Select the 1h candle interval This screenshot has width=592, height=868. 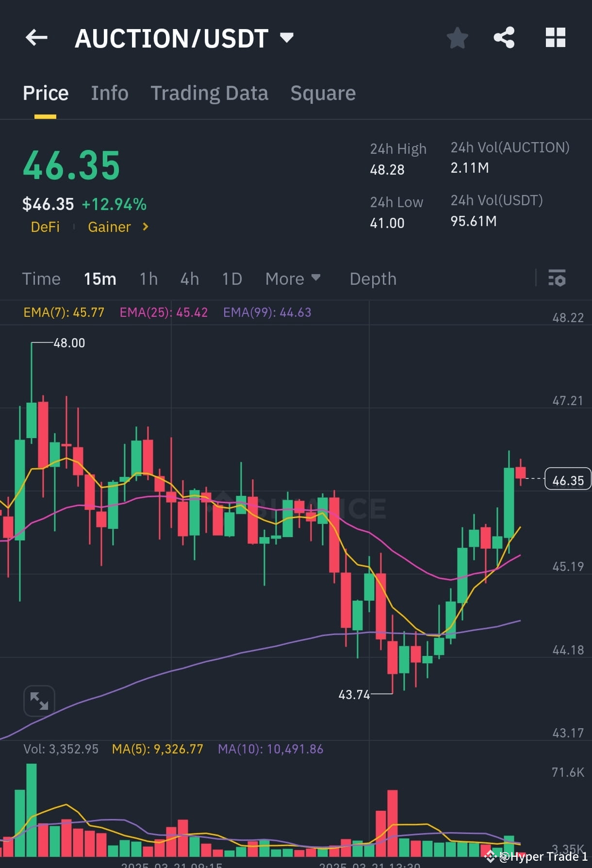point(148,278)
